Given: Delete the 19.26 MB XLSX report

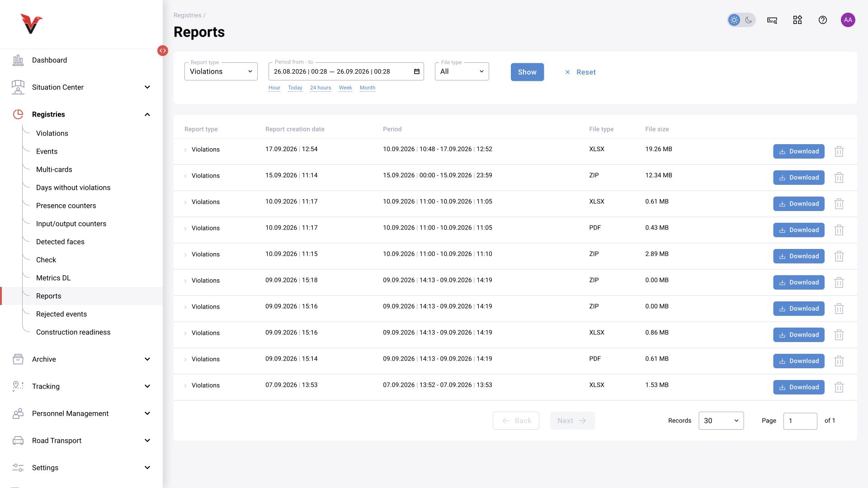Looking at the screenshot, I should (x=839, y=151).
